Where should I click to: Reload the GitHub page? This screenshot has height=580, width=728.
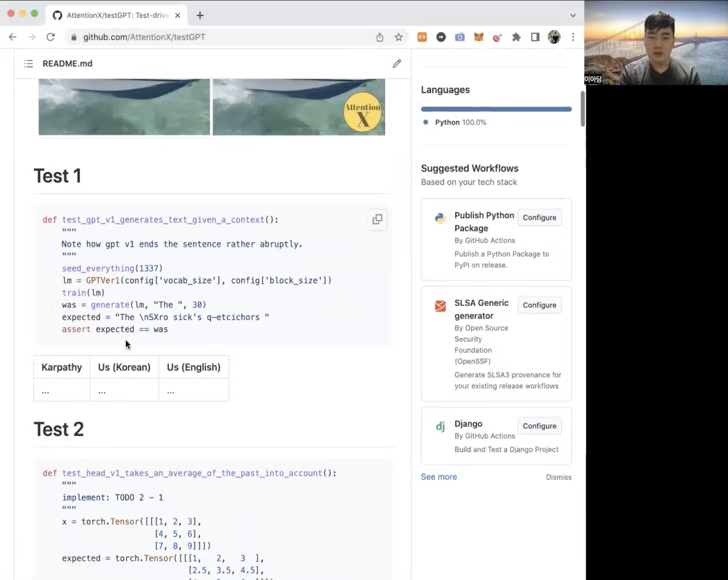pyautogui.click(x=50, y=37)
